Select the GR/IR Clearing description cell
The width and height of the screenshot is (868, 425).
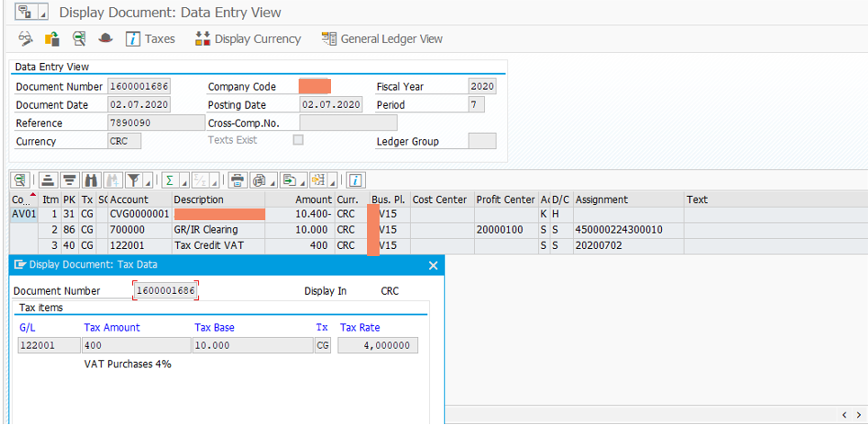pyautogui.click(x=219, y=229)
